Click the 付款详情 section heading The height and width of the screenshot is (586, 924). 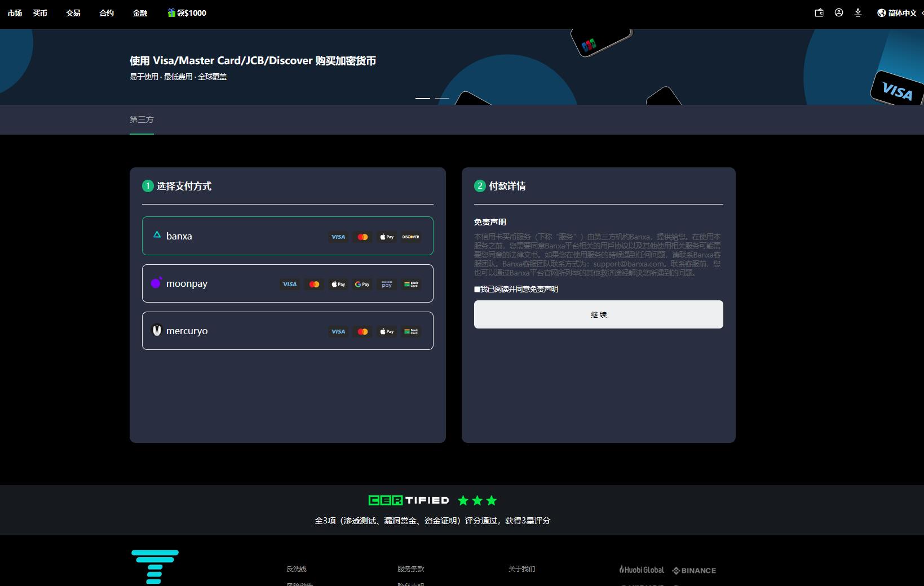tap(507, 186)
